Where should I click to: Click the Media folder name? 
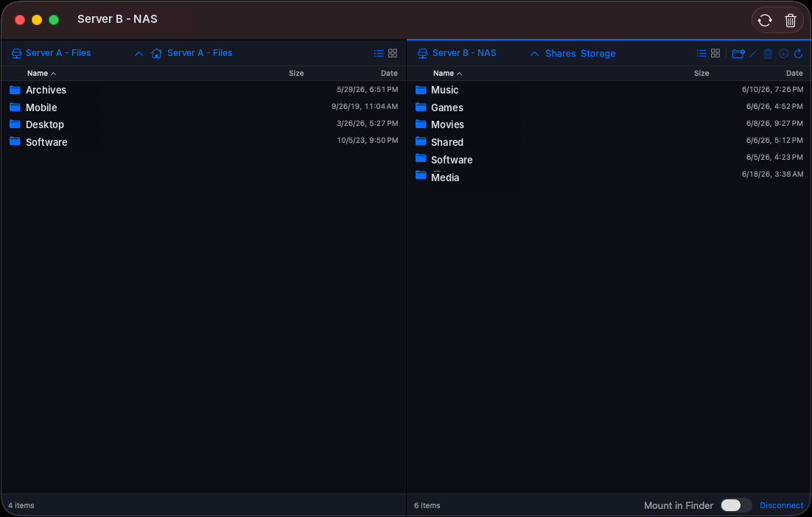coord(445,177)
